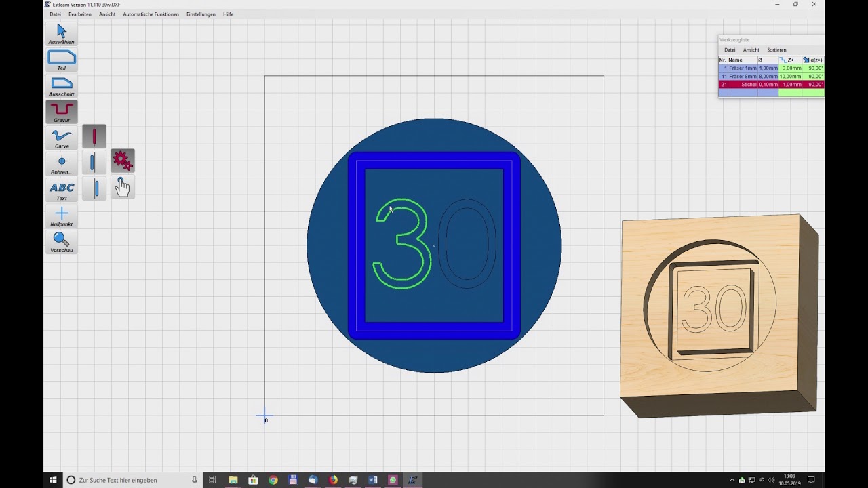Open the Bearbeiten menu
868x488 pixels.
coord(80,14)
